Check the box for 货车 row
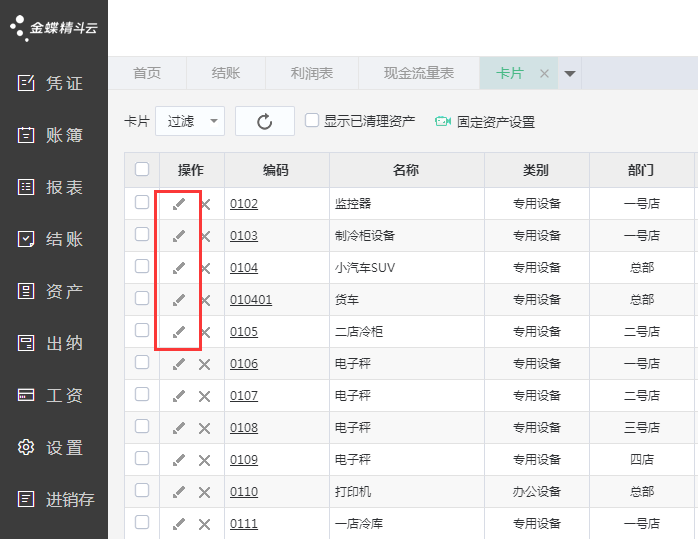 pos(142,299)
